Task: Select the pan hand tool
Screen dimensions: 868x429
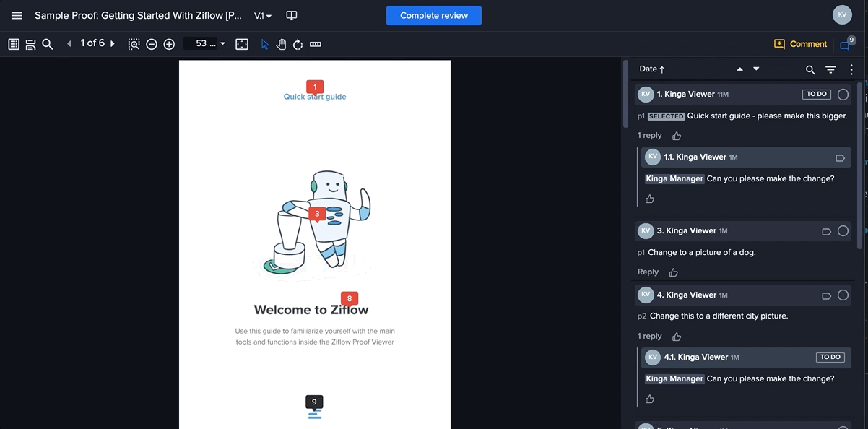Action: pos(281,44)
